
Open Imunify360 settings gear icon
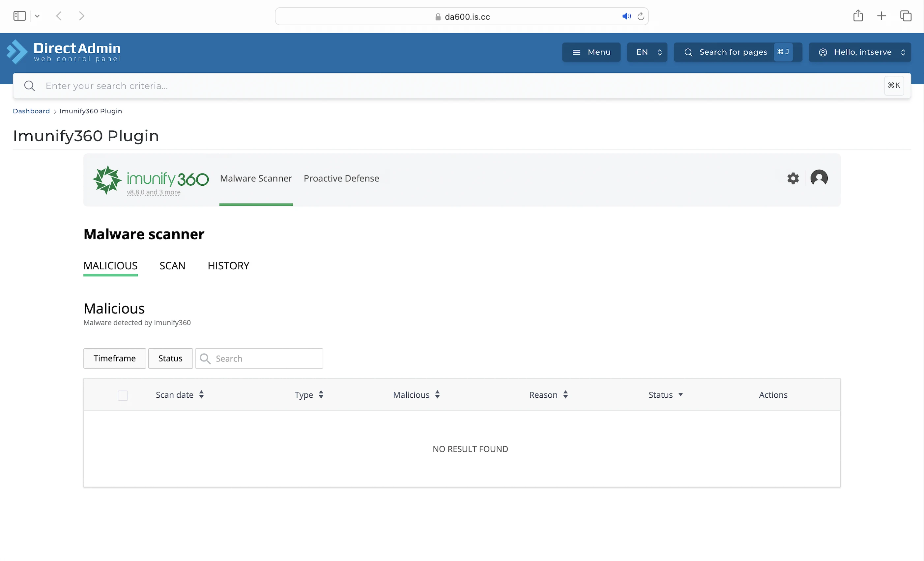tap(793, 178)
